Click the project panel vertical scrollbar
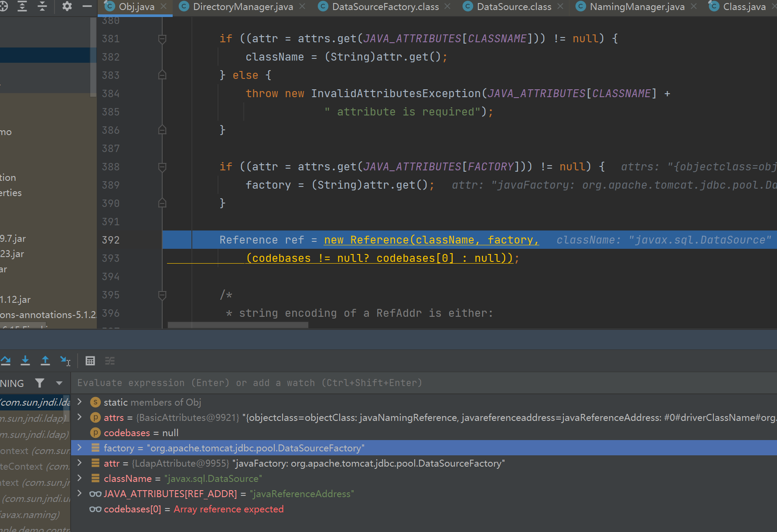The height and width of the screenshot is (532, 777). pyautogui.click(x=93, y=57)
